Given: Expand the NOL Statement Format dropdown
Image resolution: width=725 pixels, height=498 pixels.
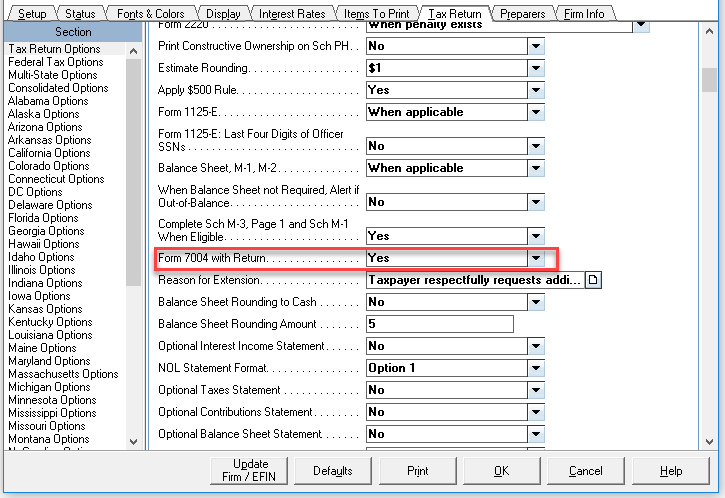Looking at the screenshot, I should tap(536, 368).
